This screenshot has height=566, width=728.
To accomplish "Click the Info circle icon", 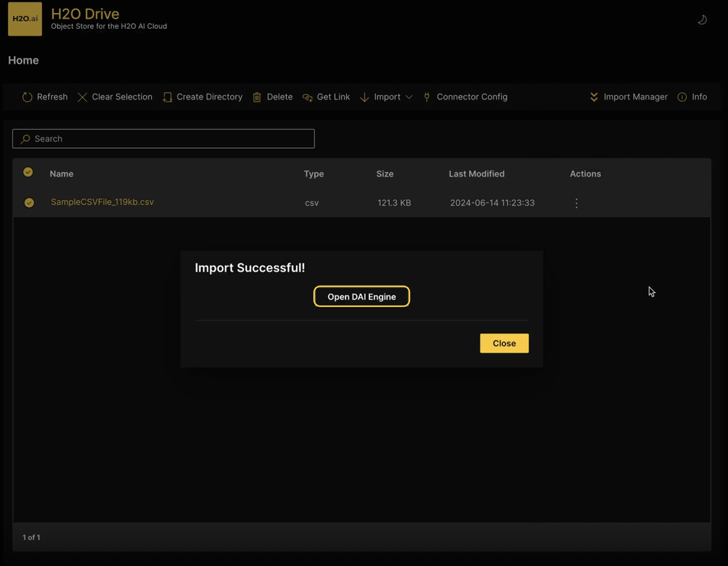I will (682, 97).
